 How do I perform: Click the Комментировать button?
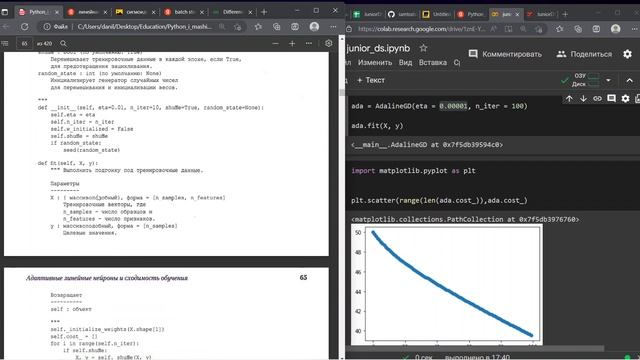pyautogui.click(x=505, y=54)
